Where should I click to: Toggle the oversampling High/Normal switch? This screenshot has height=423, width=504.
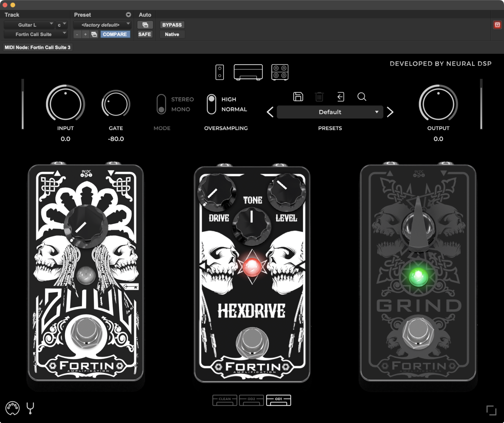click(211, 104)
